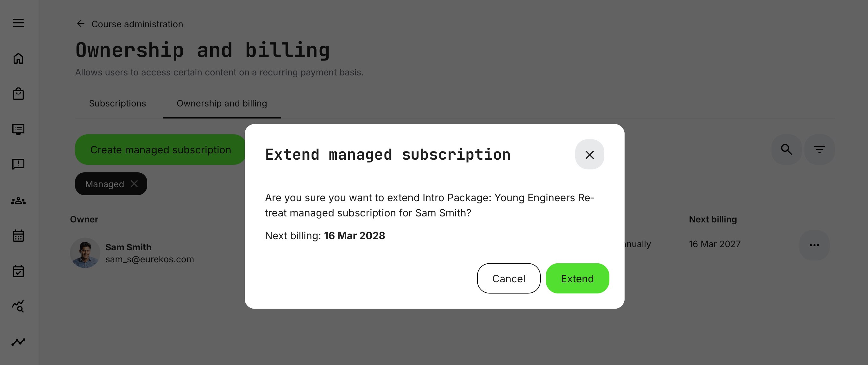Select the people groups icon
868x365 pixels.
pos(19,200)
